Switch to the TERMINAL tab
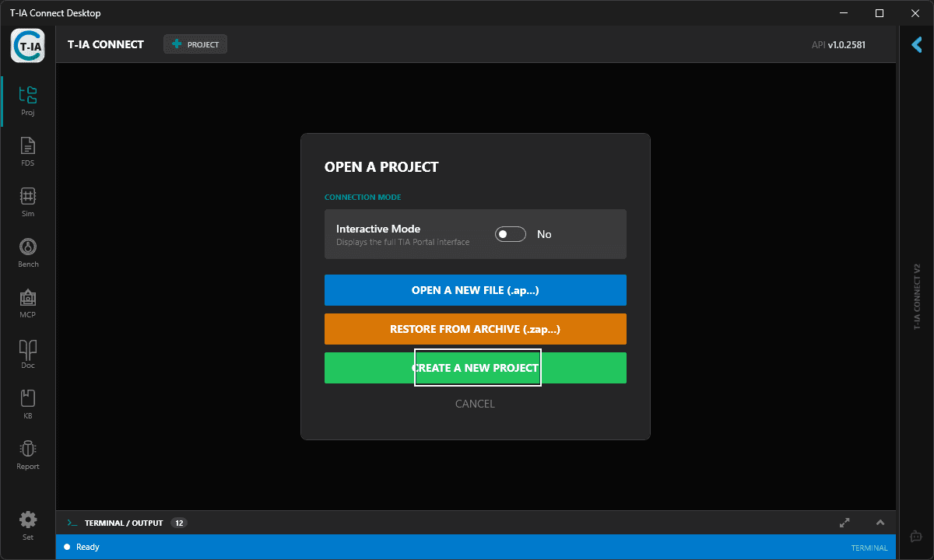Screen dimensions: 934x560 pyautogui.click(x=869, y=547)
